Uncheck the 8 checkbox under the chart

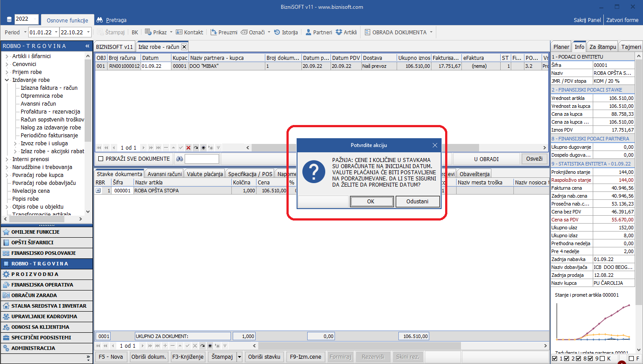point(591,359)
